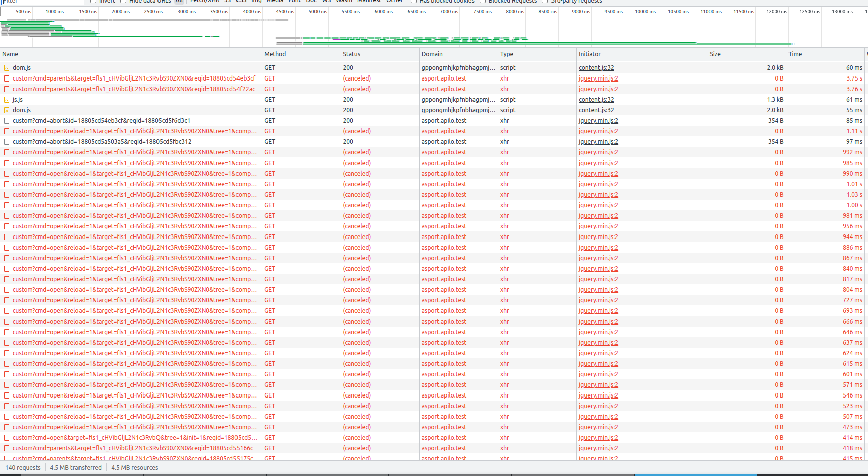The width and height of the screenshot is (868, 476).
Task: Select the JS filter
Action: click(x=227, y=2)
